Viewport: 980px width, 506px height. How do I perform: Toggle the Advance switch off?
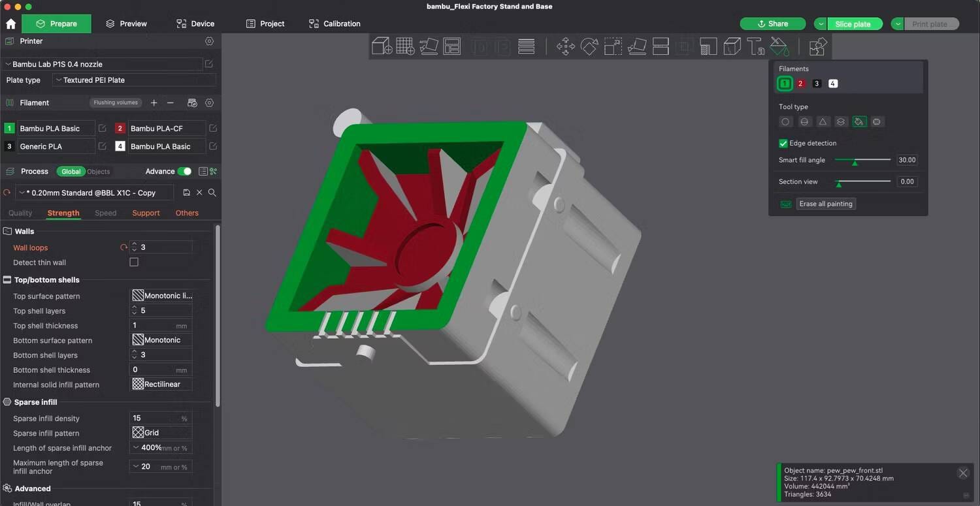click(185, 172)
